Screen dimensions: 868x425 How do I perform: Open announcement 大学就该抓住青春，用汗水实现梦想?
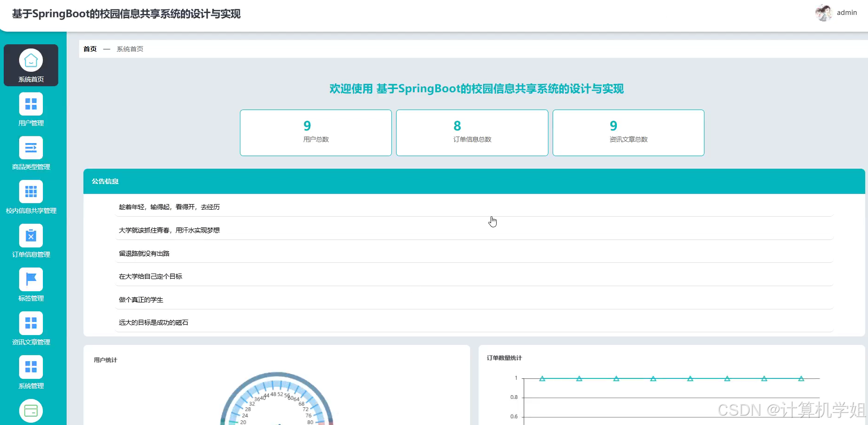click(x=474, y=230)
